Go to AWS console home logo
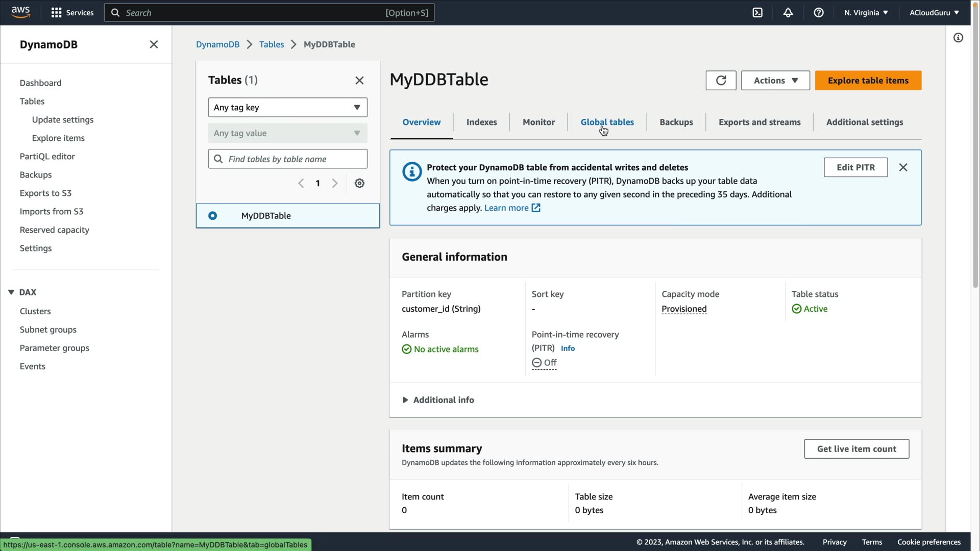This screenshot has width=980, height=551. (21, 12)
